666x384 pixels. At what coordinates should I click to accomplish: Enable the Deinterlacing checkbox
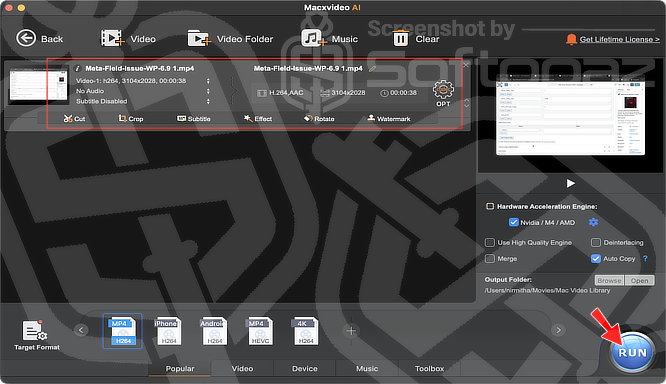pos(596,243)
